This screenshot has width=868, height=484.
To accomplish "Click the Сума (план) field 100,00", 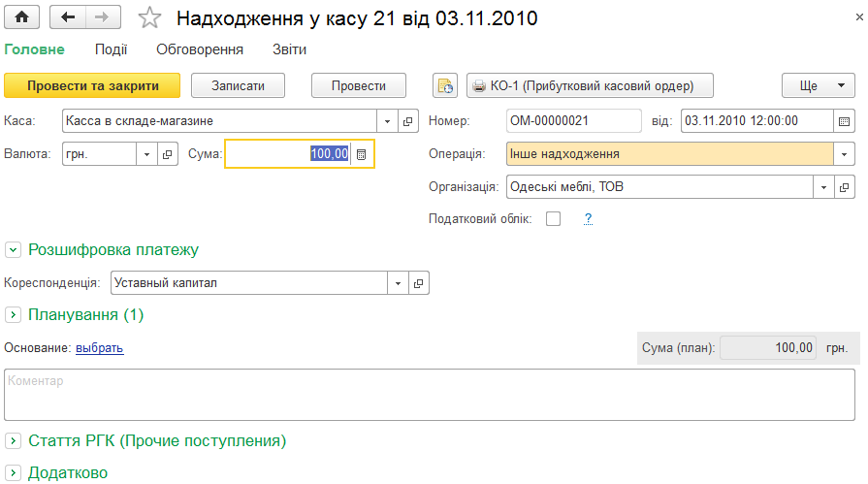I will [x=768, y=348].
